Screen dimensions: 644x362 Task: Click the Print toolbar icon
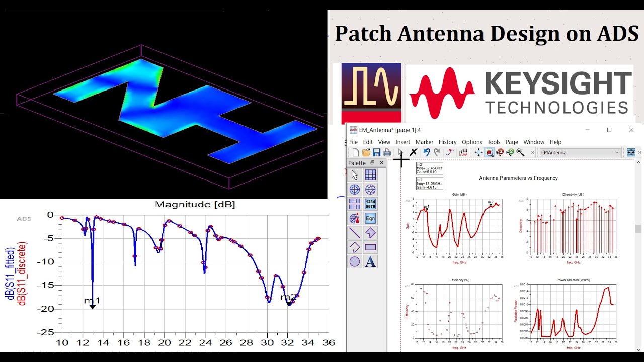[x=387, y=152]
